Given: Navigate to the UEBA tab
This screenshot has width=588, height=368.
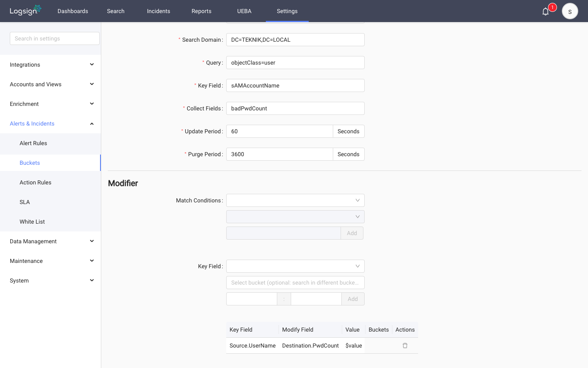Looking at the screenshot, I should [244, 11].
